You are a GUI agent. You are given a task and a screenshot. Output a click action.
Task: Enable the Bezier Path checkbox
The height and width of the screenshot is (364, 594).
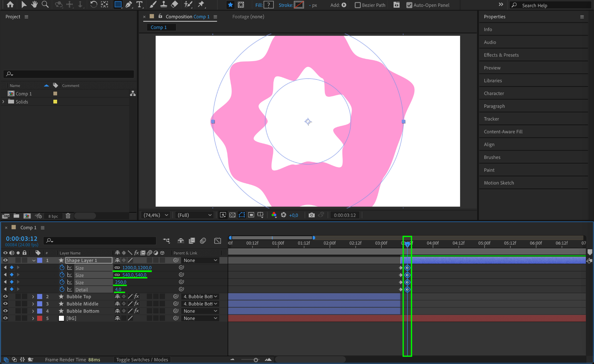coord(358,5)
